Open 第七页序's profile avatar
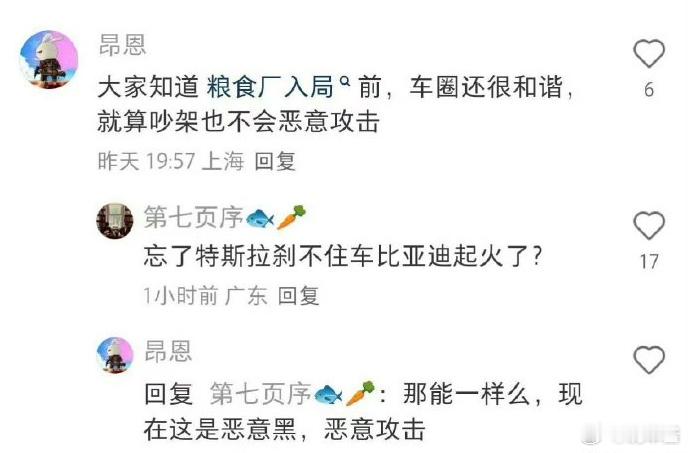This screenshot has width=688, height=453. pyautogui.click(x=115, y=221)
